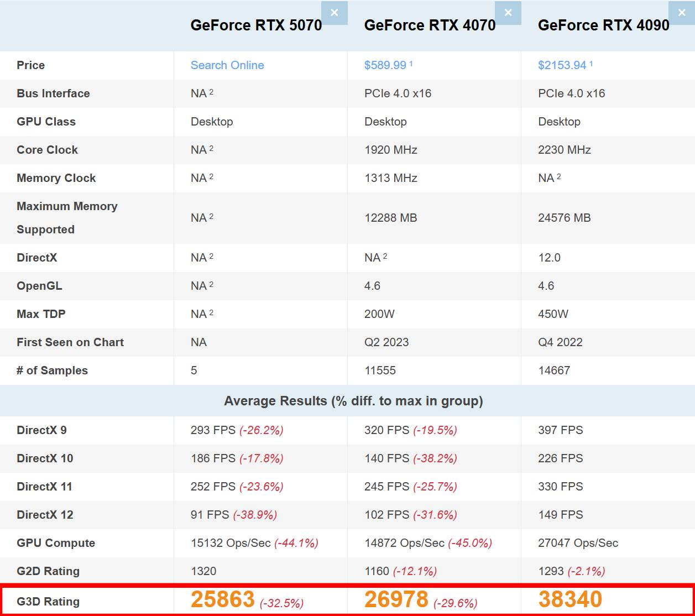Click the 38340 G3D Rating score

point(570,600)
